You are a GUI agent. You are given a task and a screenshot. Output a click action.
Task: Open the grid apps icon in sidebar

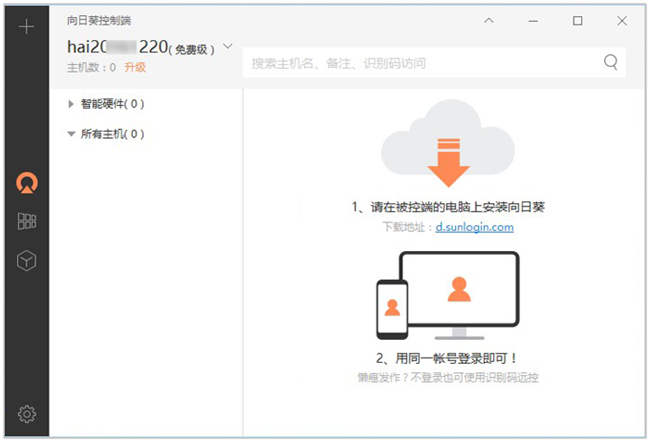pos(27,221)
